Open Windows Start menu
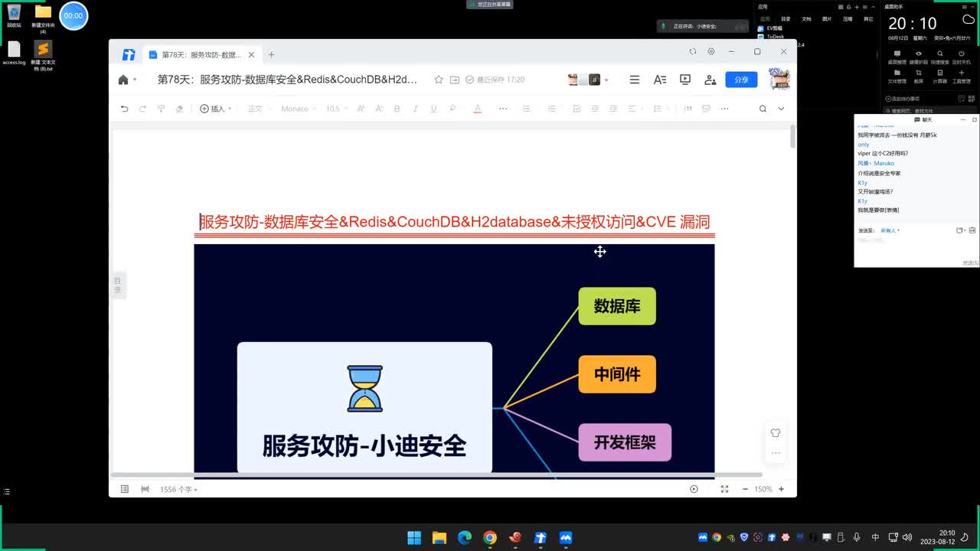Image resolution: width=980 pixels, height=551 pixels. 414,537
